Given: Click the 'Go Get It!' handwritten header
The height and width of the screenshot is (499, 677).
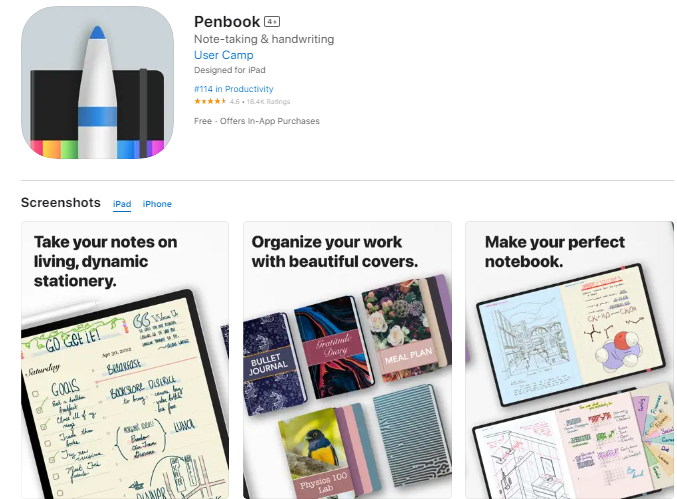Looking at the screenshot, I should 71,339.
